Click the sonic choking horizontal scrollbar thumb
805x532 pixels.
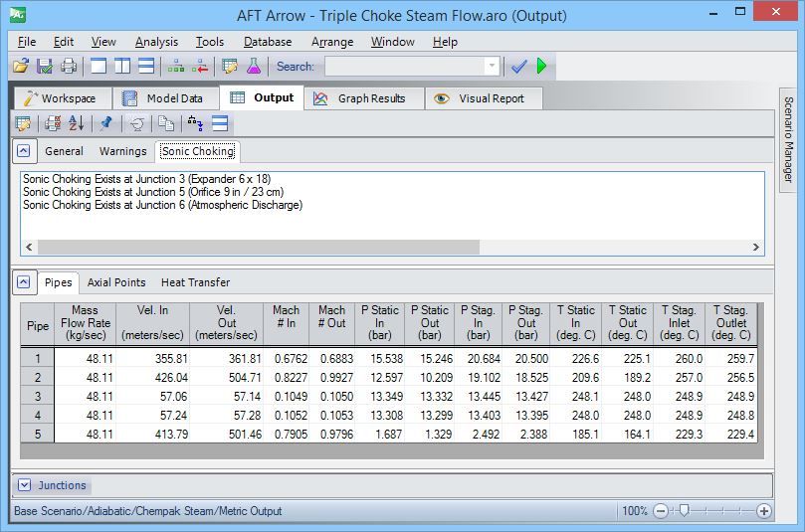click(x=259, y=247)
